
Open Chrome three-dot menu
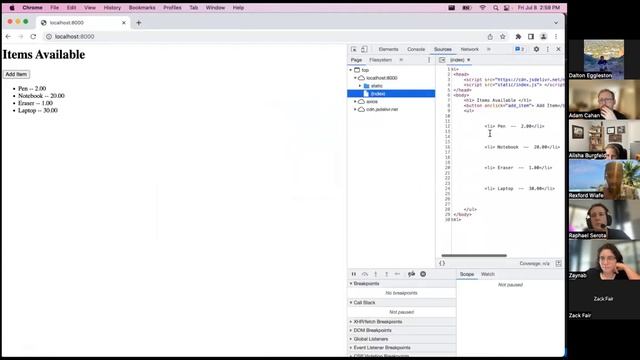(556, 37)
